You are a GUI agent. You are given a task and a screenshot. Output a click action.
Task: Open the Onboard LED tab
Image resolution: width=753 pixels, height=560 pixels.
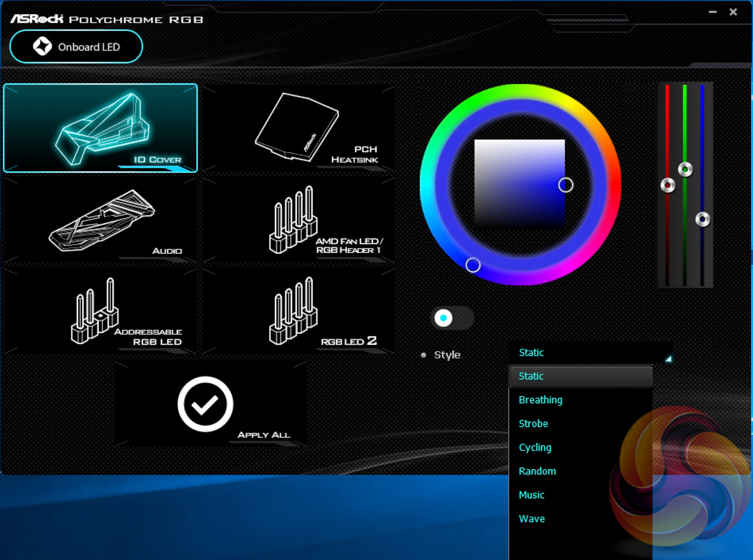(76, 46)
